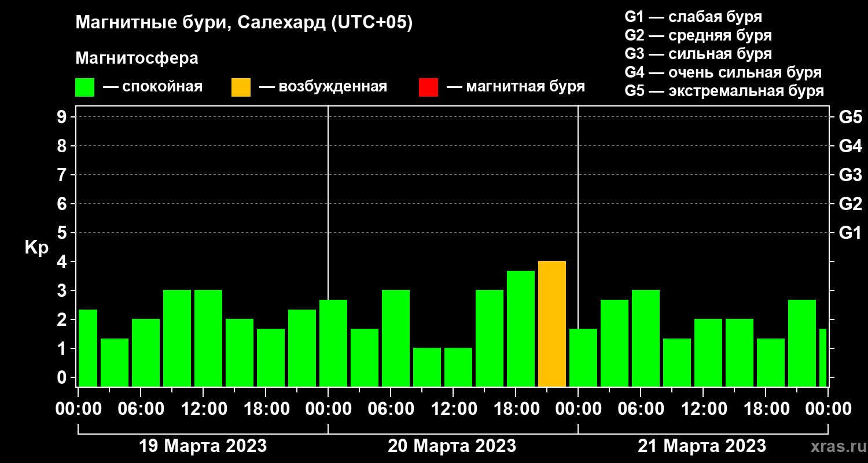The width and height of the screenshot is (868, 463).
Task: Click the '12:00' time label above 19 Марта
Action: [203, 409]
